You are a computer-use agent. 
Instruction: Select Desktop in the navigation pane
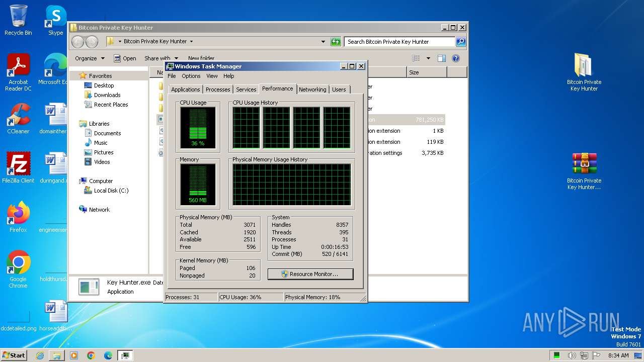(104, 85)
